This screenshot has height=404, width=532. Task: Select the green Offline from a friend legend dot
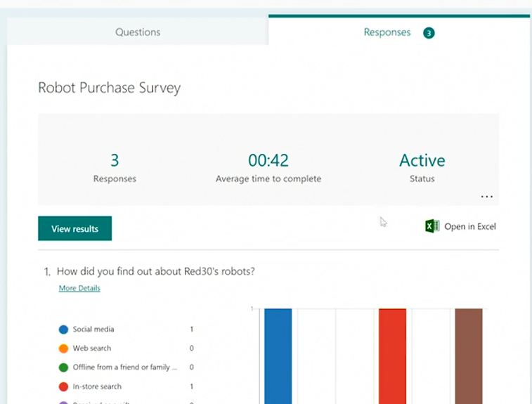point(64,367)
